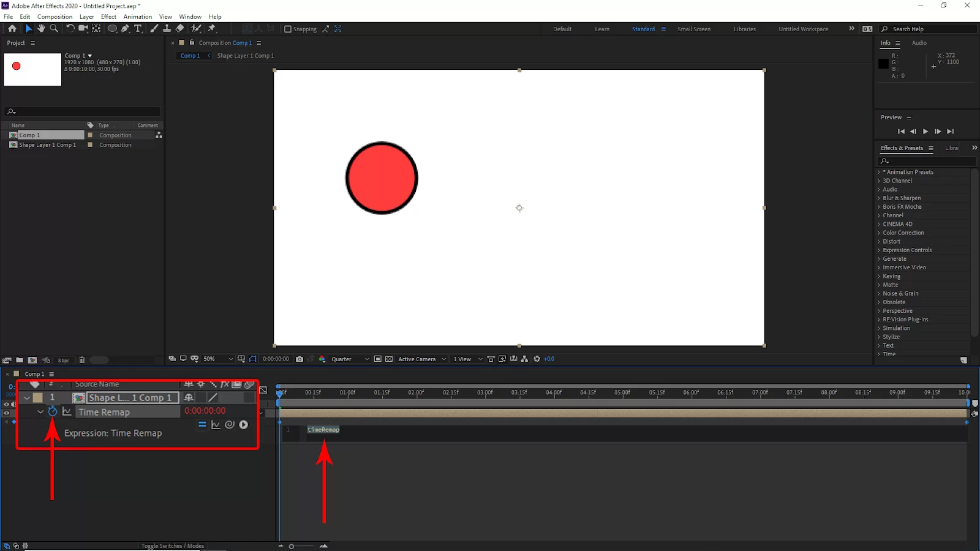
Task: Open the Effect menu
Action: (x=108, y=17)
